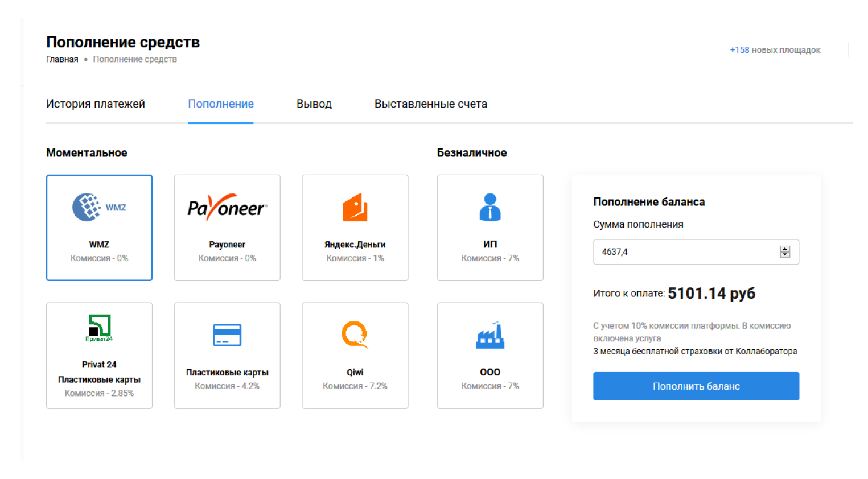Viewport: 868px width, 479px height.
Task: Select the Qiwi payment method card
Action: click(355, 356)
